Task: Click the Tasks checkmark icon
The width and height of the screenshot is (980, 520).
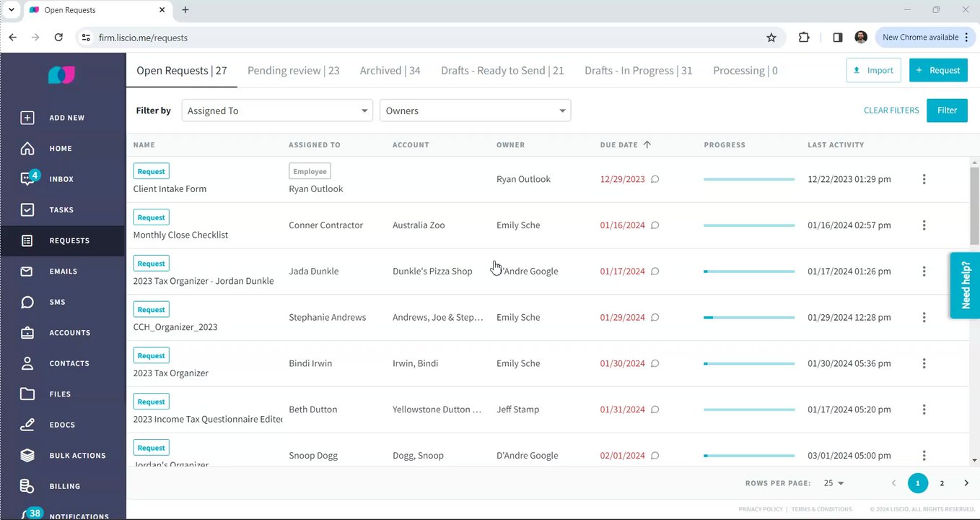Action: 27,210
